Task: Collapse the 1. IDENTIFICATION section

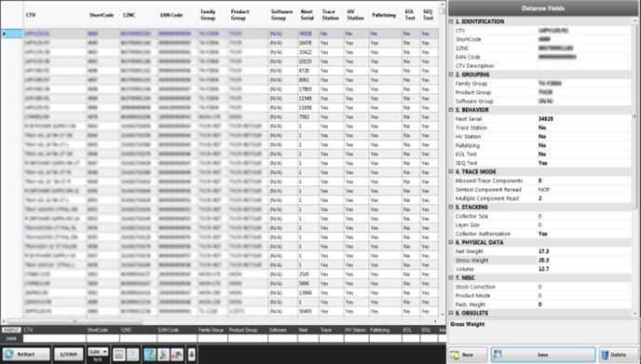Action: (x=451, y=21)
